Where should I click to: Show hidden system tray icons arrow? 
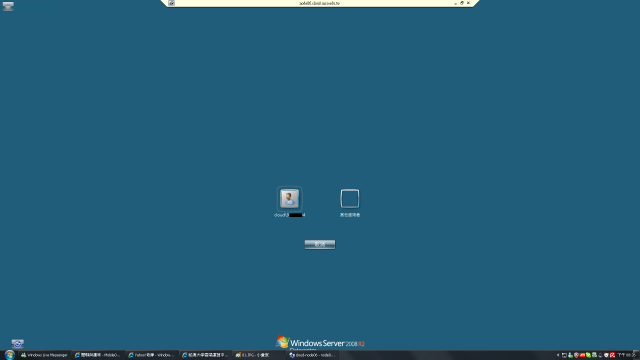[558, 355]
